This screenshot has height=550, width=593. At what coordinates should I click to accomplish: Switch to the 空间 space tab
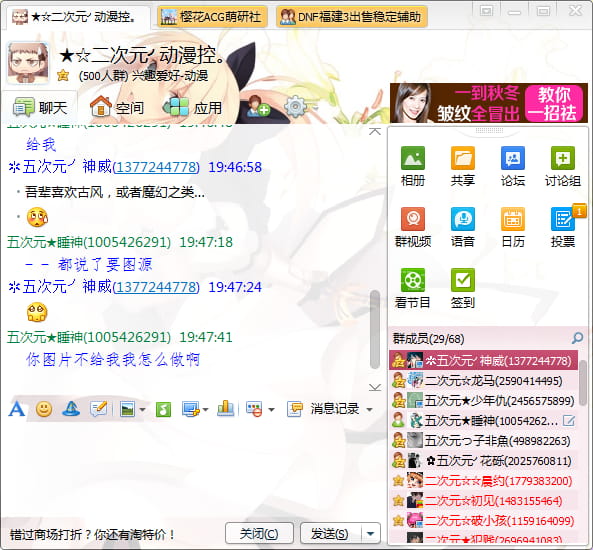click(x=117, y=108)
